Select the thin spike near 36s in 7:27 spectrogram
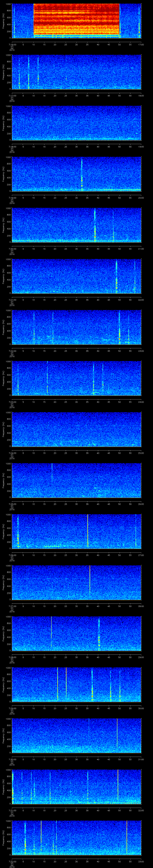 (x=89, y=581)
